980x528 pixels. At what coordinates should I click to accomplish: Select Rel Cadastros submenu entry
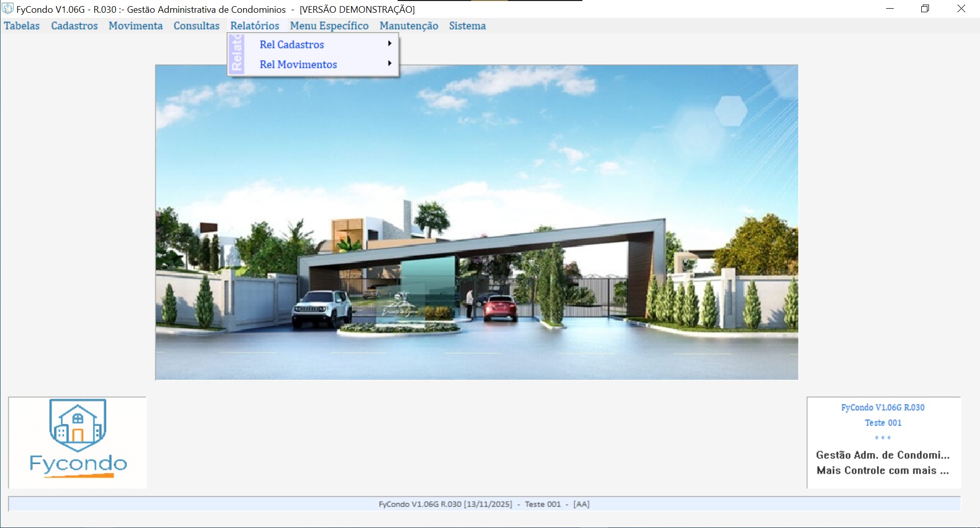291,45
